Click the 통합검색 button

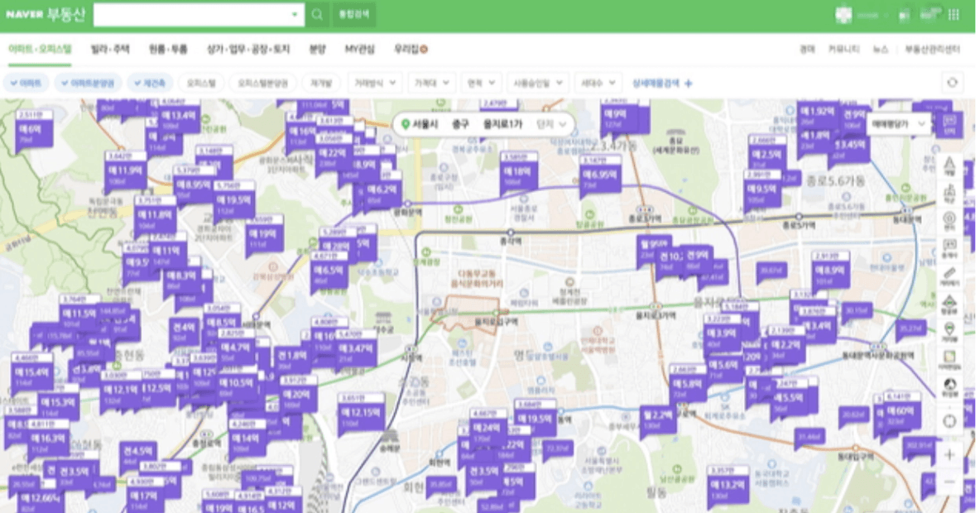coord(353,15)
